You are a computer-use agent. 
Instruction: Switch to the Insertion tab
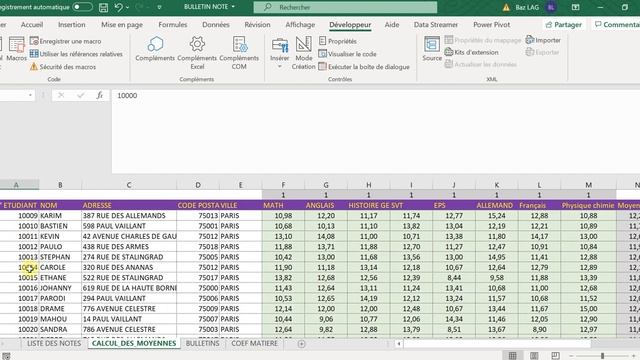click(72, 24)
